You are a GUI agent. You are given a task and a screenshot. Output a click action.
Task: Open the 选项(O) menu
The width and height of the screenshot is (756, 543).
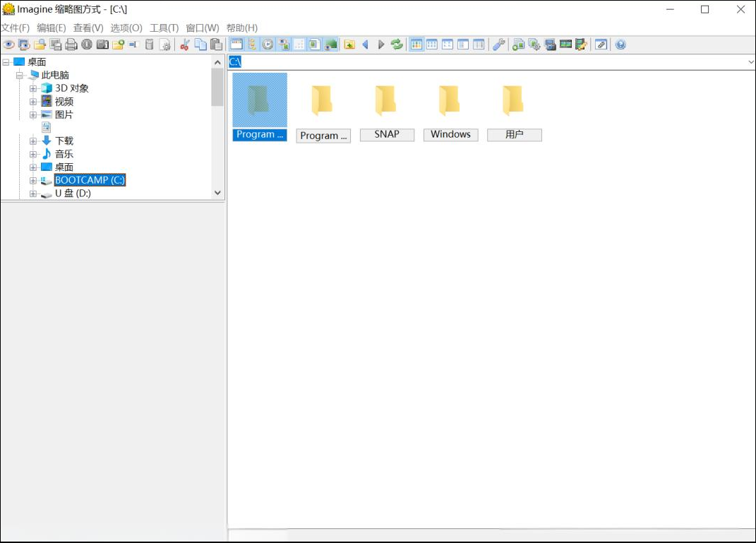coord(126,28)
